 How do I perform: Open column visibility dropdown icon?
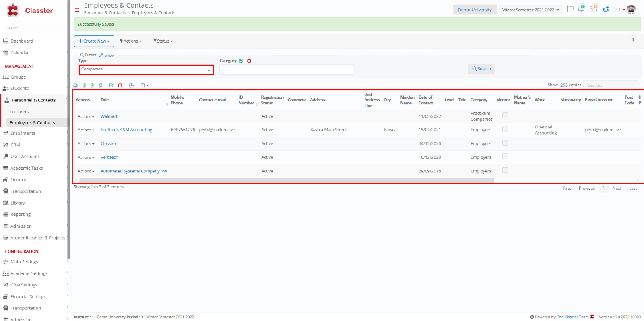coord(144,85)
